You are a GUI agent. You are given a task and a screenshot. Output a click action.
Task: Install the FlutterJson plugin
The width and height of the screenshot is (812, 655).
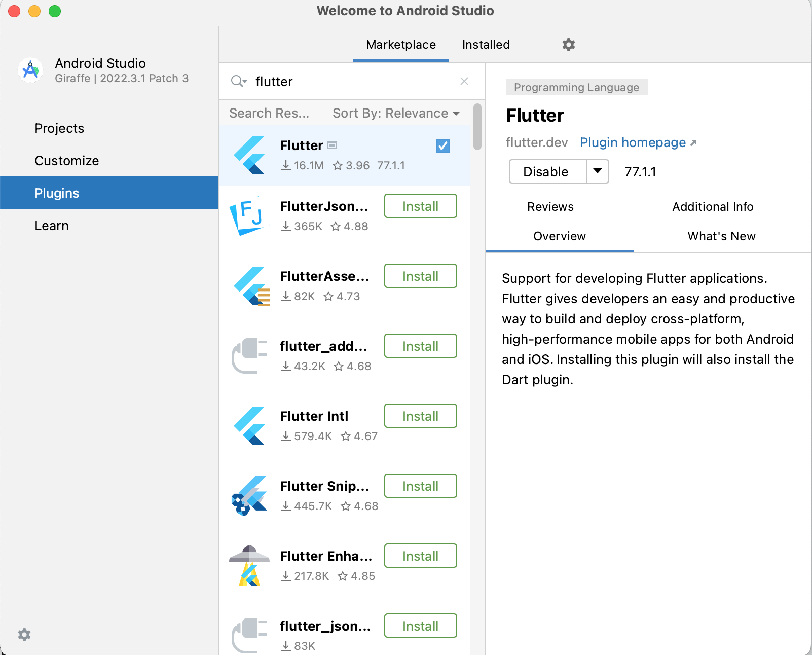421,206
